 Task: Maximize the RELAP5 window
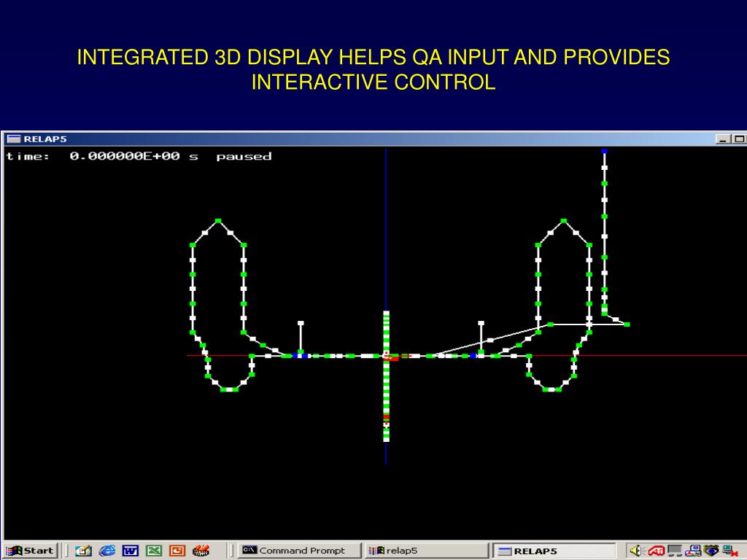pyautogui.click(x=740, y=139)
